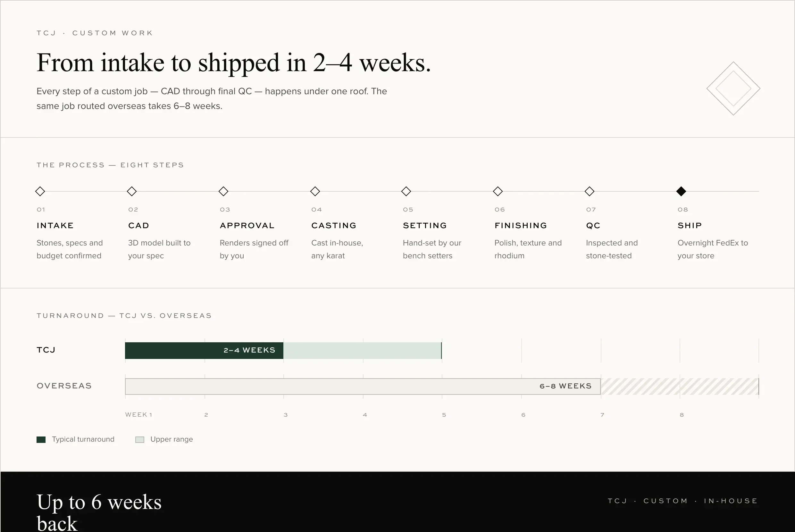This screenshot has width=795, height=532.
Task: Click the large double-diamond logo emblem
Action: [733, 88]
